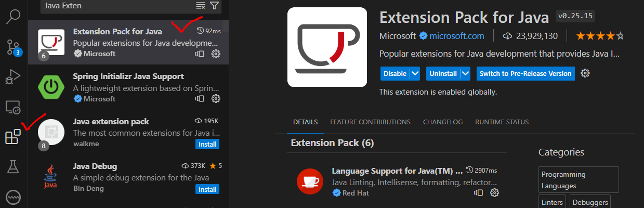Click the 92ms activation time label
Image resolution: width=644 pixels, height=208 pixels.
[209, 31]
